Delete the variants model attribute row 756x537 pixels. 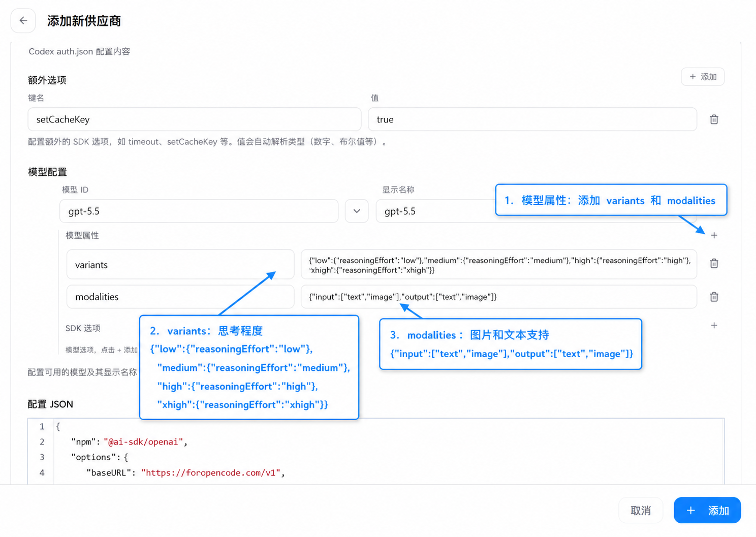[x=714, y=264]
